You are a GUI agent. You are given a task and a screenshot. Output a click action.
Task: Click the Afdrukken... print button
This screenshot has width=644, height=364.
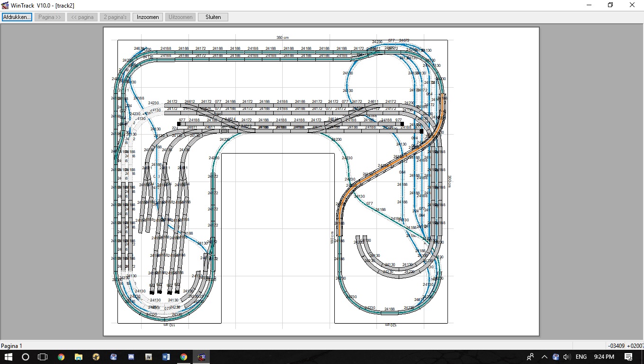tap(17, 17)
